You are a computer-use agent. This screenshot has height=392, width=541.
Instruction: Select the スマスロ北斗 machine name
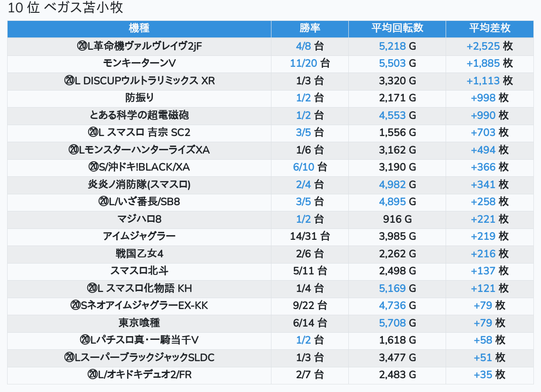click(139, 271)
